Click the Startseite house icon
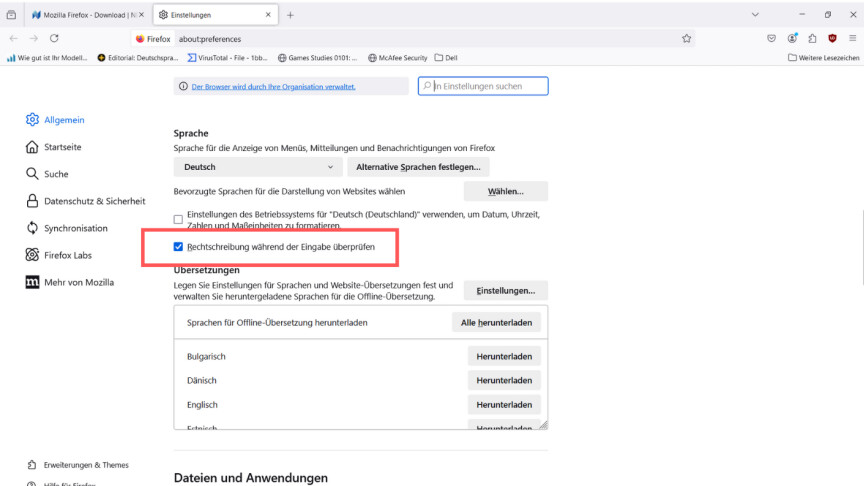The image size is (864, 486). tap(33, 147)
